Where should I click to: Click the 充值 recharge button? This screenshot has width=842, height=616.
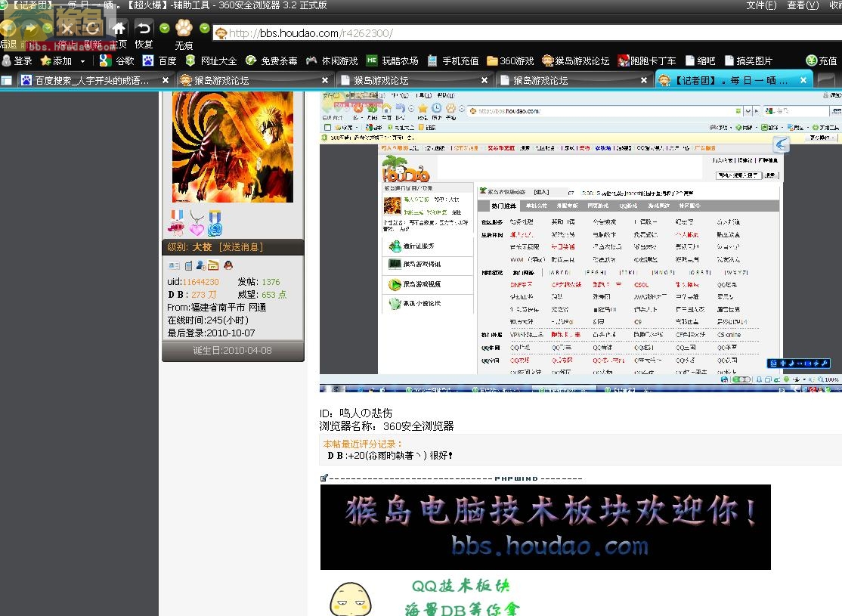click(x=822, y=60)
